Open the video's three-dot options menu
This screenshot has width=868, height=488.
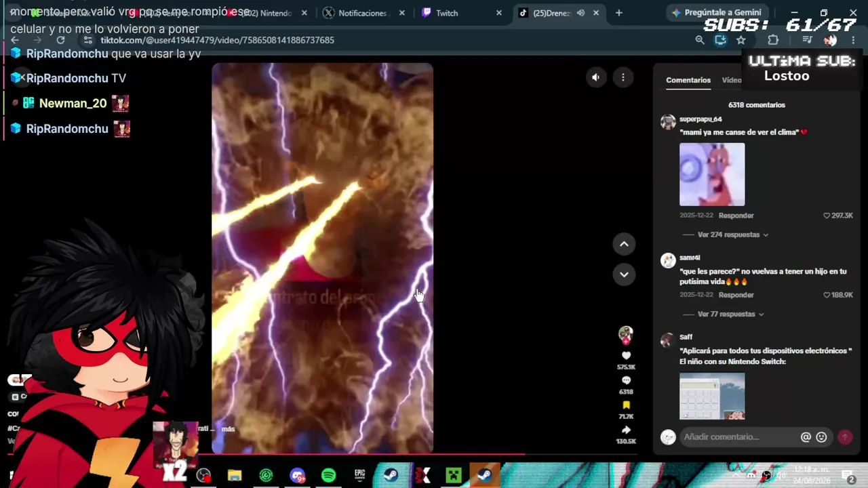pos(623,77)
